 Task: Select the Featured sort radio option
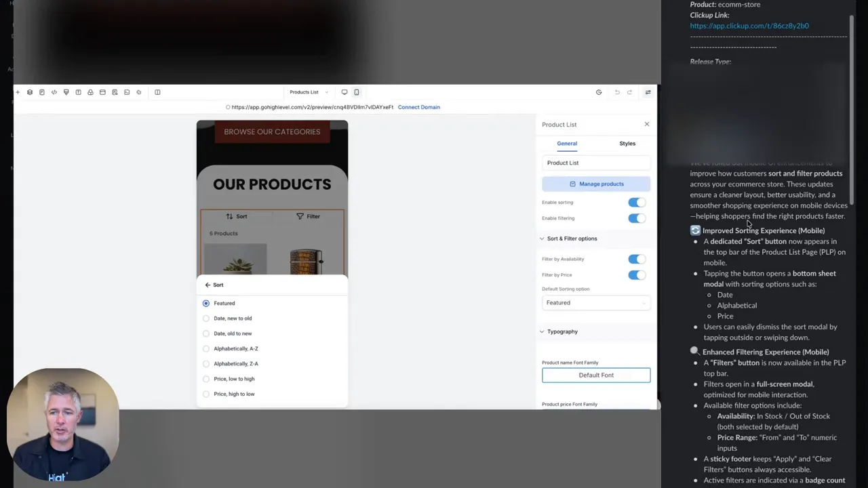206,303
